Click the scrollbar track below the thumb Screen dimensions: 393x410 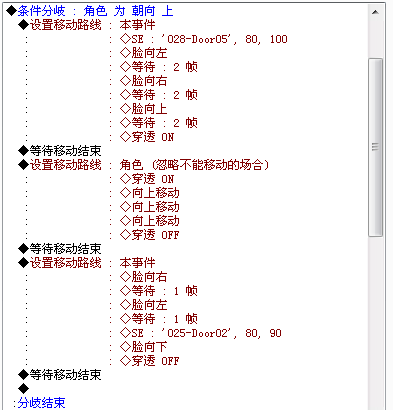tap(375, 322)
